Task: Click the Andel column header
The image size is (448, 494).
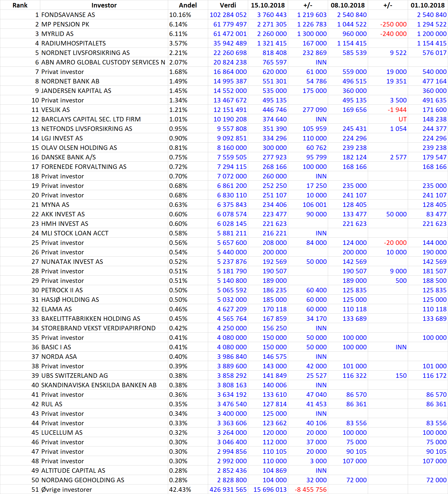Action: 188,5
